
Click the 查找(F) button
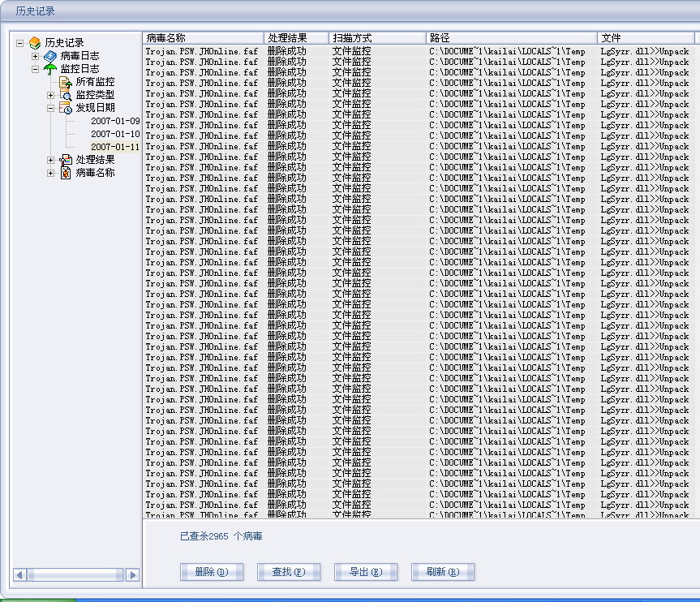(289, 572)
